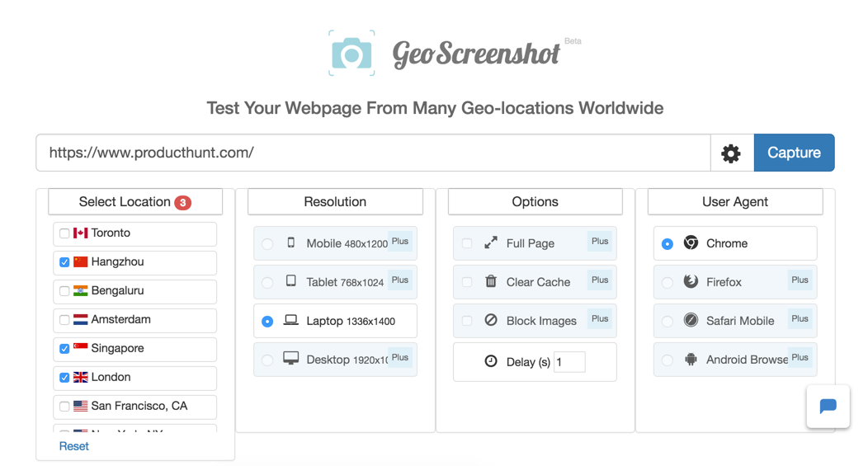This screenshot has height=466, width=868.
Task: Click the Delay clock icon
Action: pyautogui.click(x=491, y=361)
